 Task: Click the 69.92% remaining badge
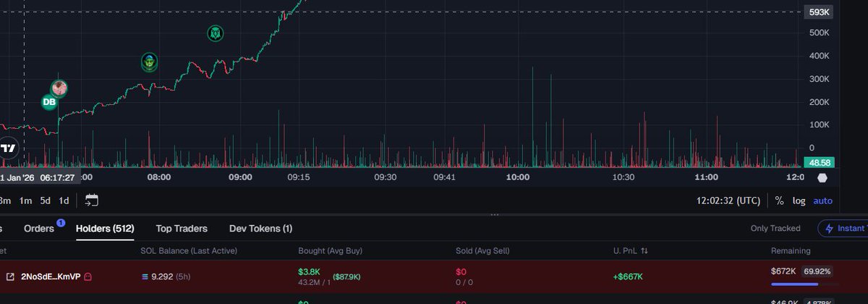pyautogui.click(x=818, y=271)
